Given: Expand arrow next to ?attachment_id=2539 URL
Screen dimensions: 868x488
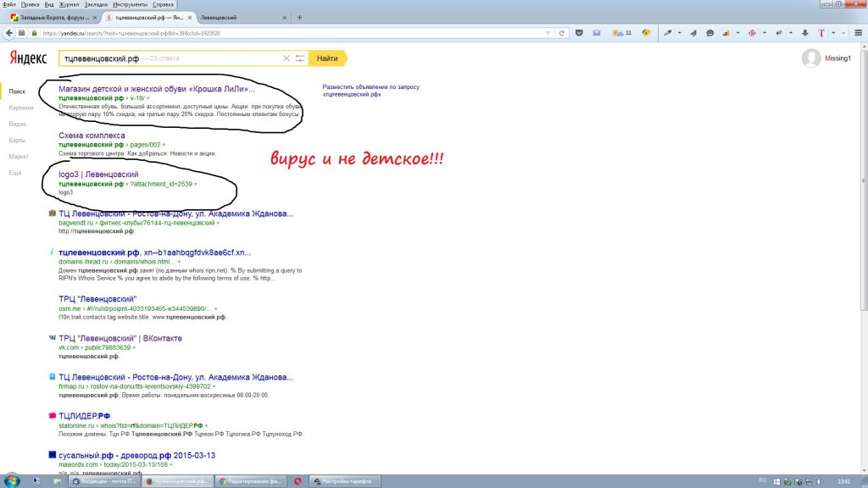Looking at the screenshot, I should pyautogui.click(x=196, y=184).
